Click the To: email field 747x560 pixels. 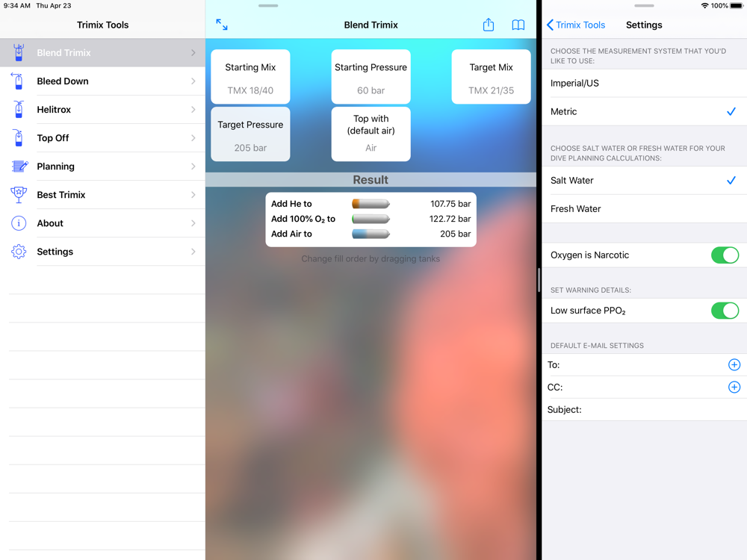point(645,365)
